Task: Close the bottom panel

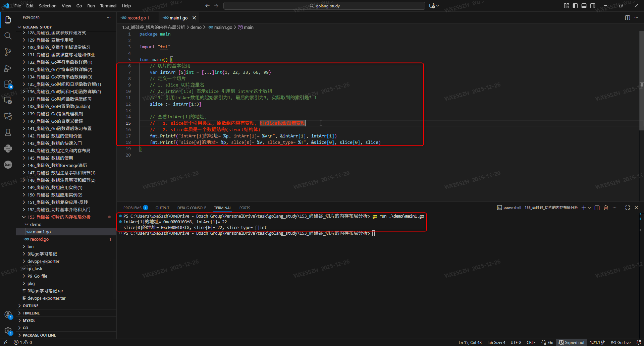Action: (x=636, y=208)
